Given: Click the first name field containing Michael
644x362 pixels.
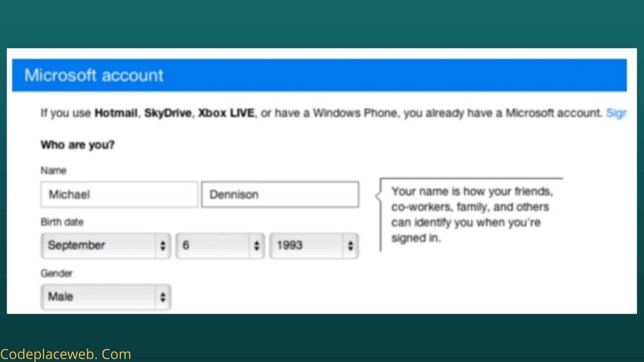Looking at the screenshot, I should (119, 194).
